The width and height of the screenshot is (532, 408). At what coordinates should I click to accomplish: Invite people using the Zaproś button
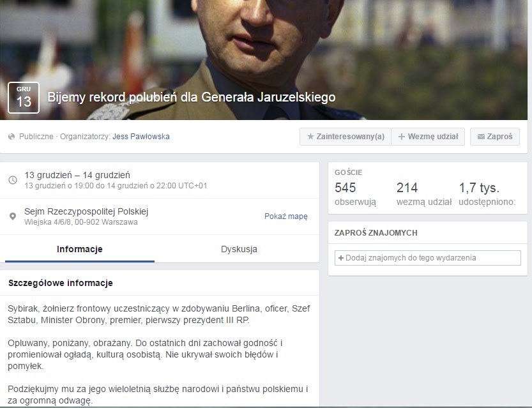pos(495,137)
